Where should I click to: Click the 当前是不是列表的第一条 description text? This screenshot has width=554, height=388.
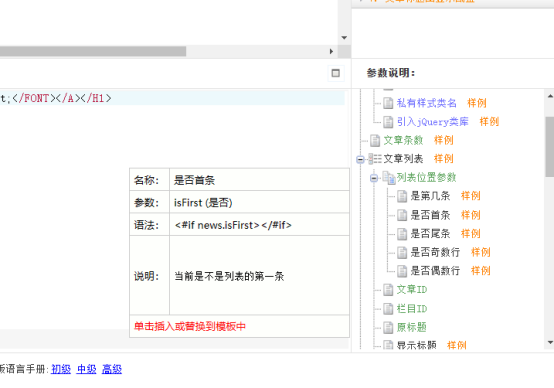coord(229,276)
